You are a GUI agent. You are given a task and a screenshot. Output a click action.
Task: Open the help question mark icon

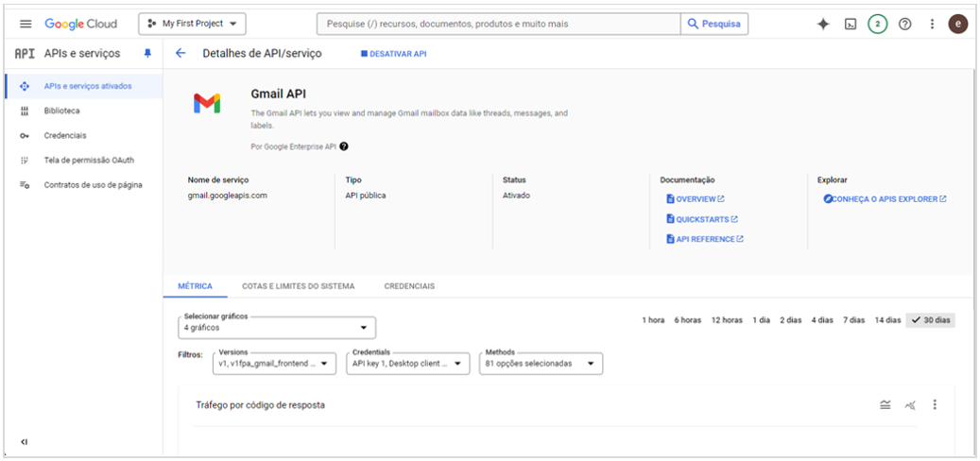905,24
